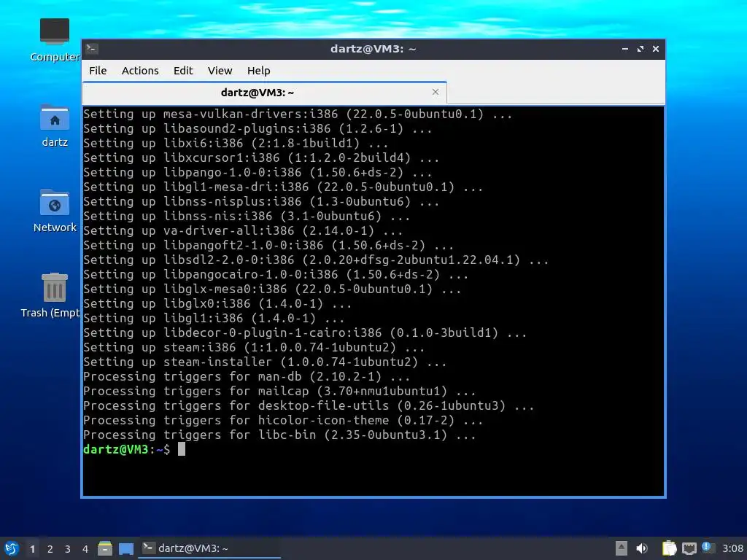Open the View menu in the terminal
This screenshot has height=560, width=747.
pos(220,71)
